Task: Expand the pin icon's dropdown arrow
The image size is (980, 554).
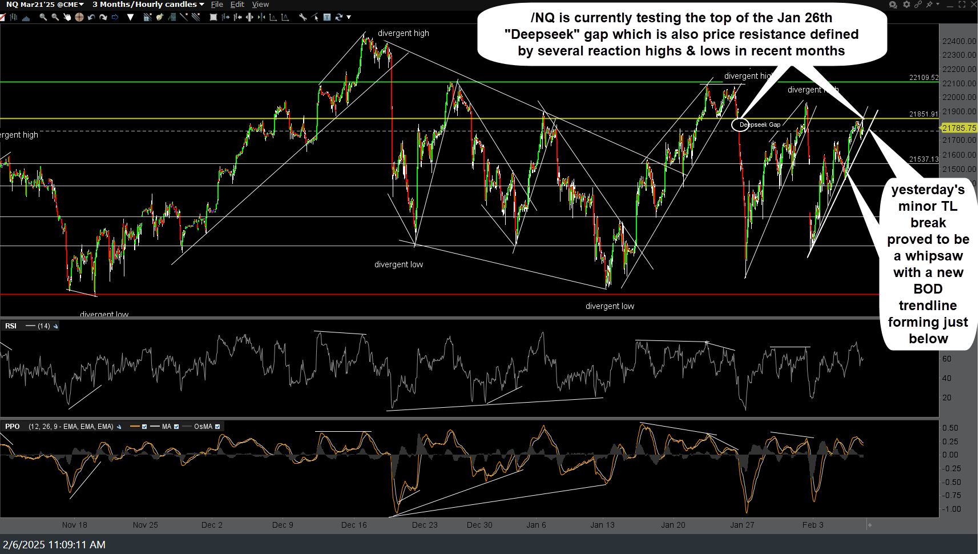Action: [938, 4]
